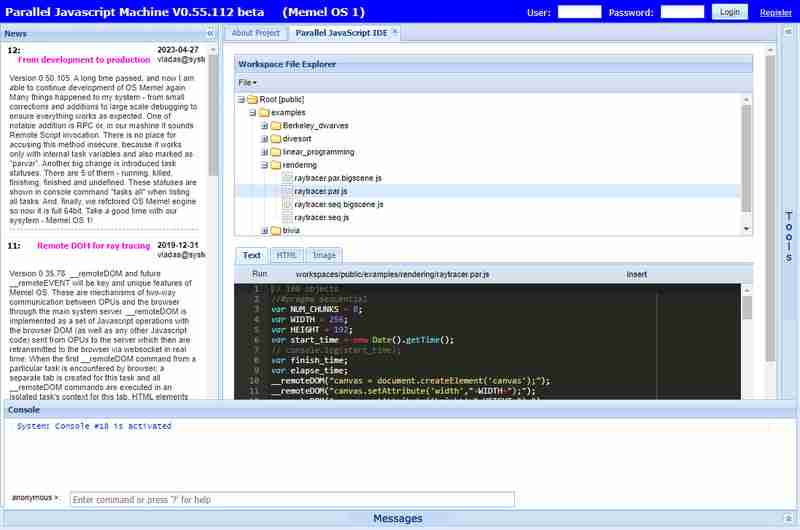Viewport: 800px width, 530px height.
Task: Switch to the HTML tab
Action: (287, 255)
